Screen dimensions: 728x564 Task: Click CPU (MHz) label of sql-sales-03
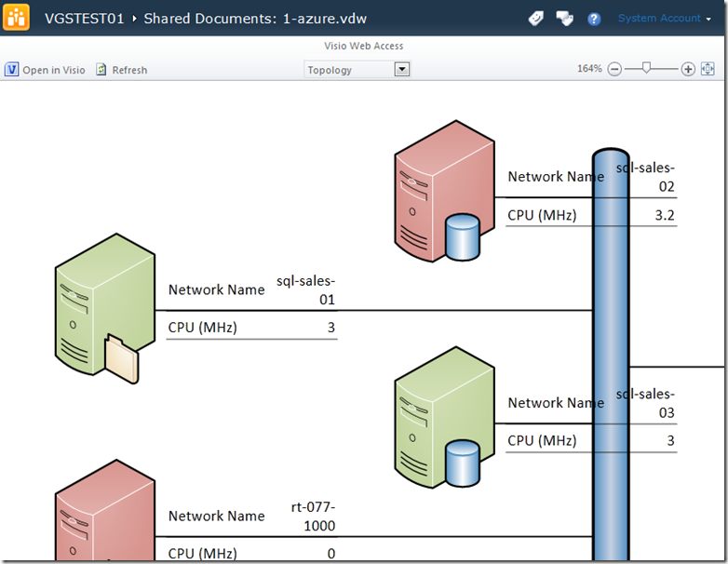pyautogui.click(x=542, y=440)
